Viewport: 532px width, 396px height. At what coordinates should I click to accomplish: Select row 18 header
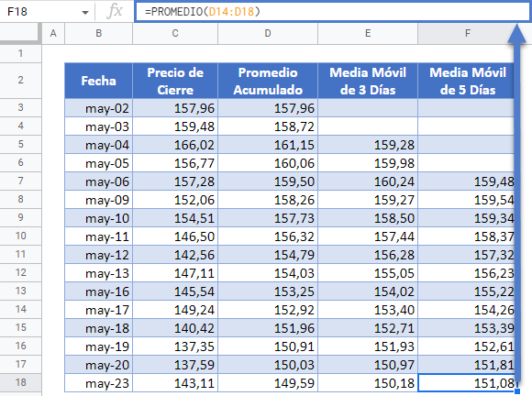click(x=21, y=382)
